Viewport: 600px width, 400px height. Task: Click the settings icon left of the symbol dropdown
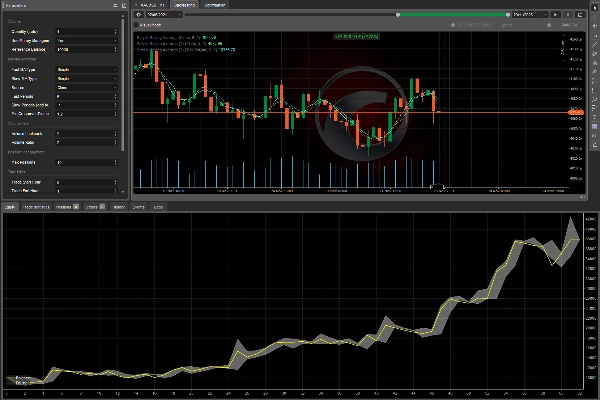click(138, 15)
